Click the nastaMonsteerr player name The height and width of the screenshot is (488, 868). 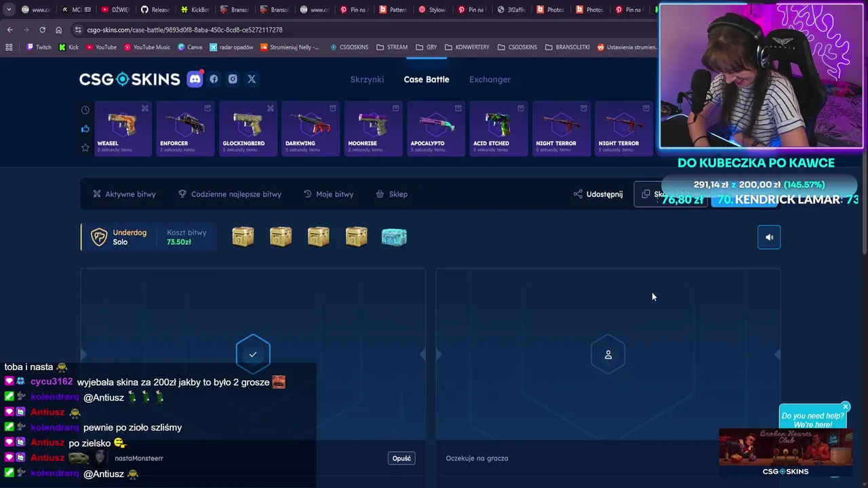coord(139,458)
